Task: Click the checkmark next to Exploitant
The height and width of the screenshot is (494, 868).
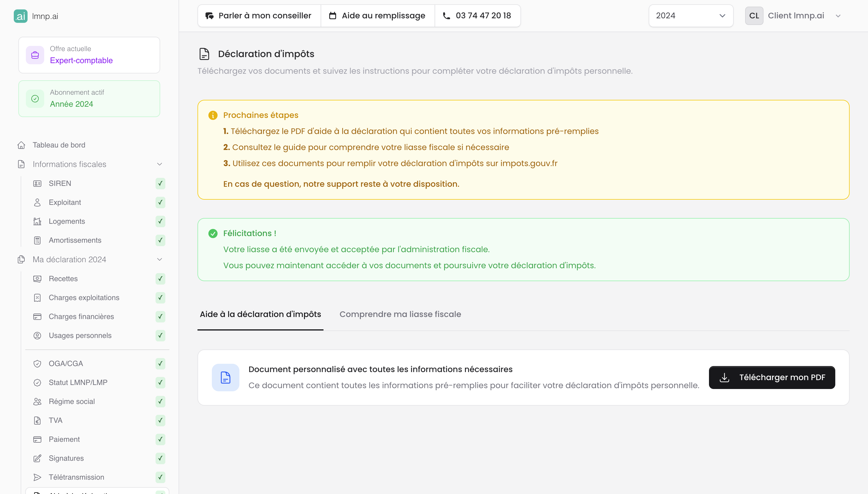Action: point(160,203)
